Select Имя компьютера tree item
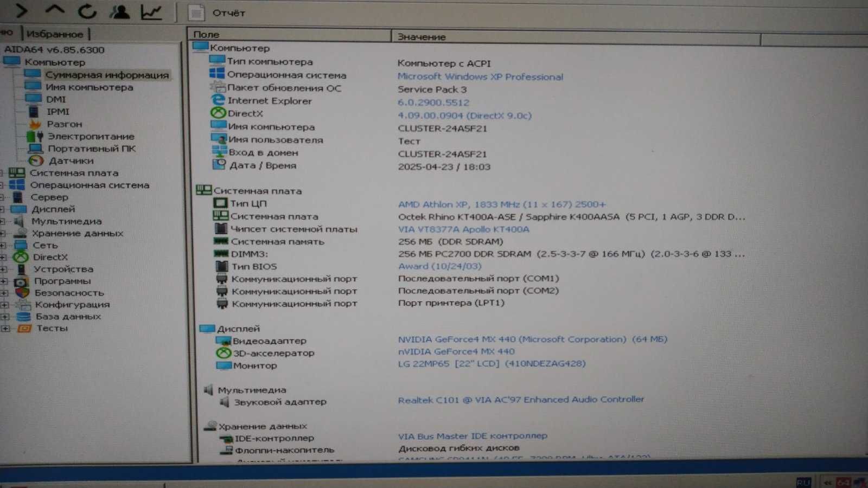 coord(89,87)
